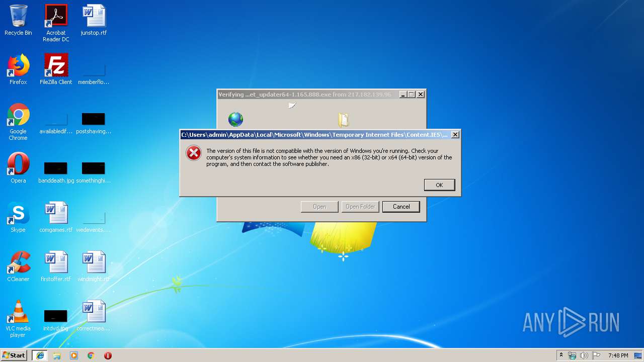This screenshot has height=362, width=644.
Task: Click the folder icon in the download window
Action: pyautogui.click(x=343, y=120)
